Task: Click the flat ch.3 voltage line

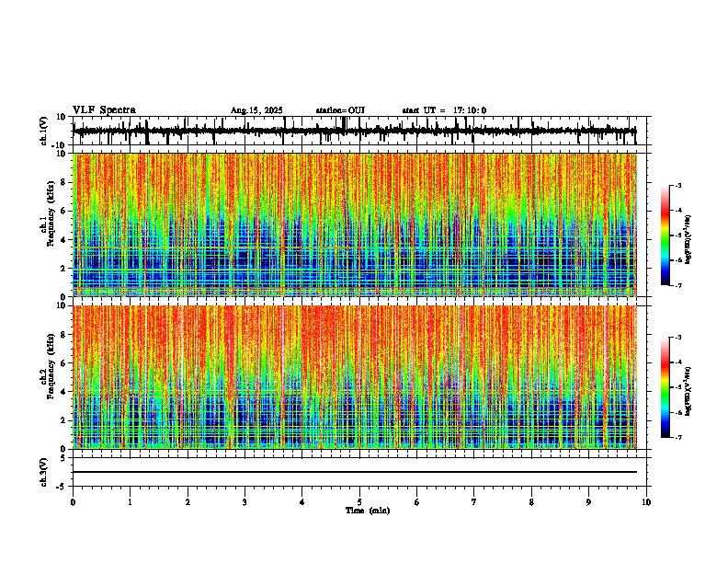Action: pyautogui.click(x=355, y=472)
